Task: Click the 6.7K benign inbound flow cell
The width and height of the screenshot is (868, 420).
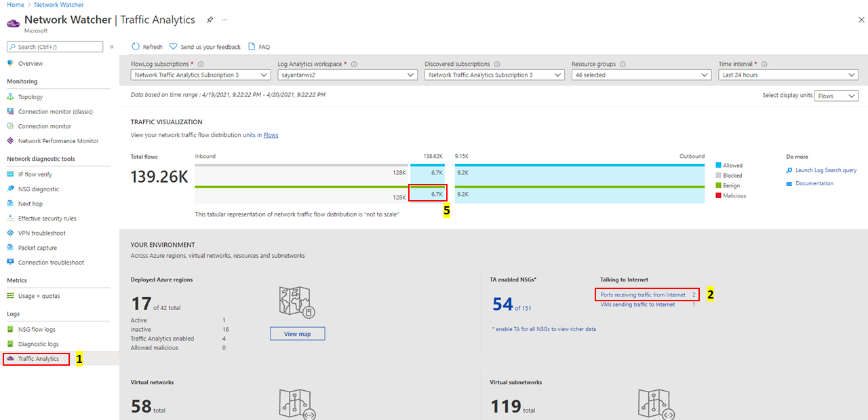Action: click(x=428, y=193)
